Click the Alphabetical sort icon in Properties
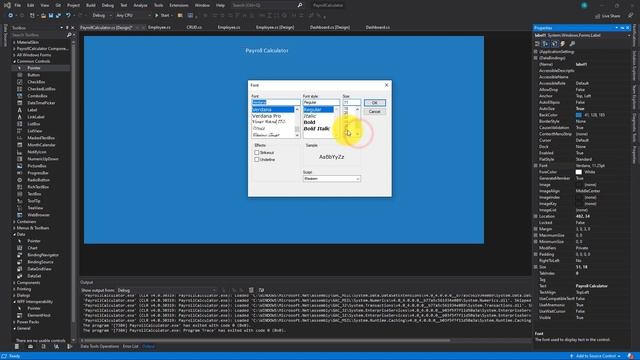 [546, 43]
